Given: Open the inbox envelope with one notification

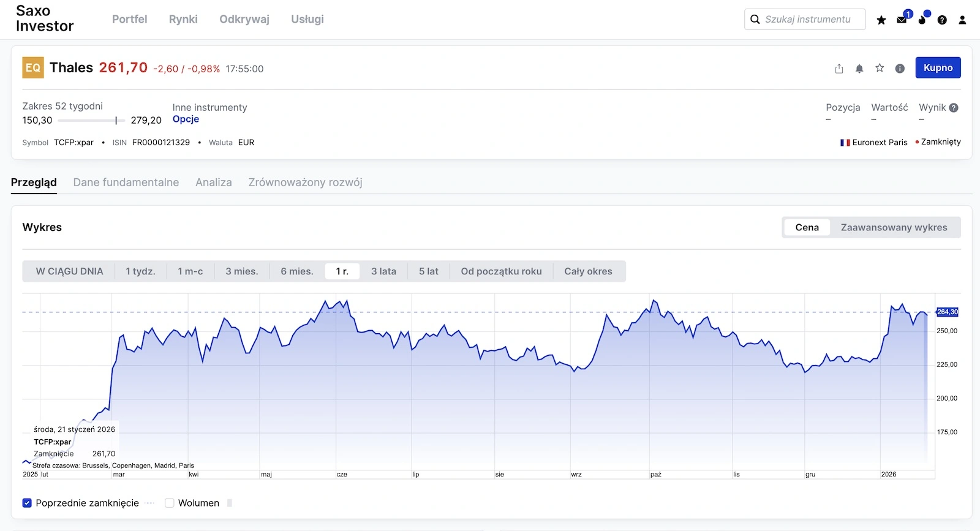Looking at the screenshot, I should [x=902, y=20].
